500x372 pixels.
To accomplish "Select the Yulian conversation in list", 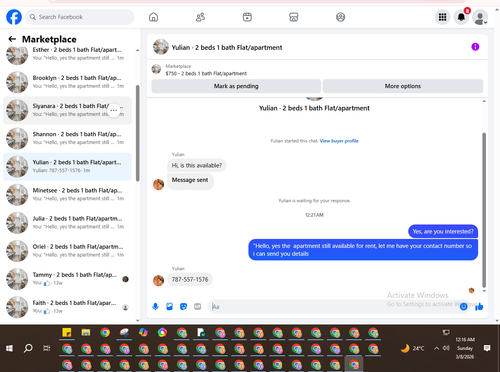I will coord(68,166).
